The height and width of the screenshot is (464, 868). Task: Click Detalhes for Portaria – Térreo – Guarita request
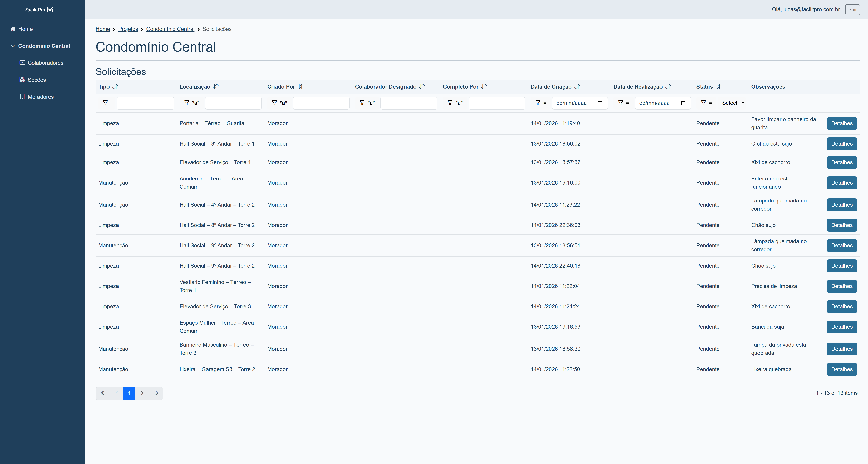(x=841, y=123)
